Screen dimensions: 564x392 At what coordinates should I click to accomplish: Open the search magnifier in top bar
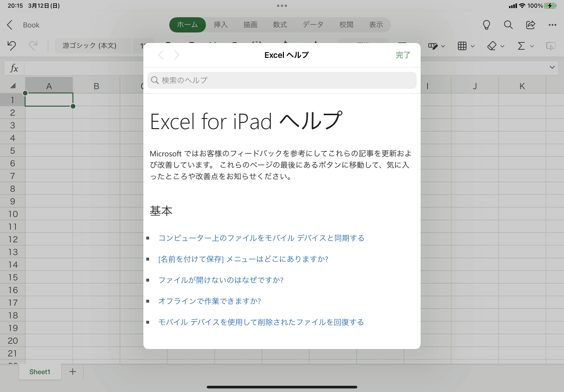(x=508, y=25)
